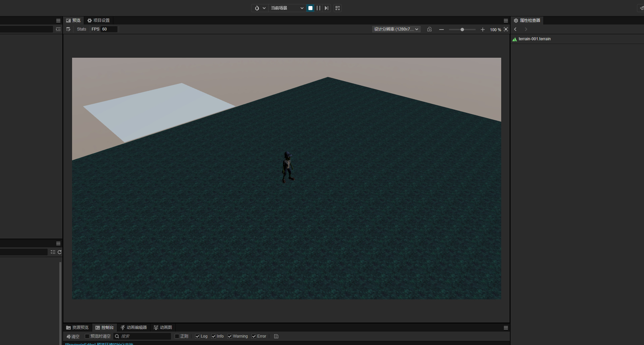This screenshot has width=644, height=345.
Task: Toggle the Stats display
Action: coord(81,29)
